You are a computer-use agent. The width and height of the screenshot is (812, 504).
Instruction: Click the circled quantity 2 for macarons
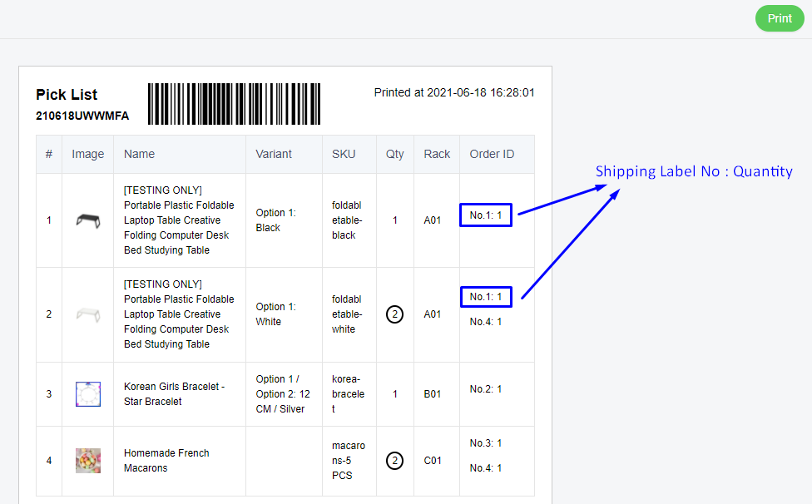click(x=394, y=461)
